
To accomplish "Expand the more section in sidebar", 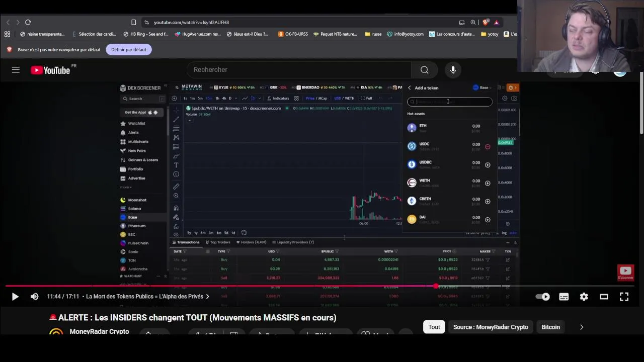I will (x=125, y=188).
